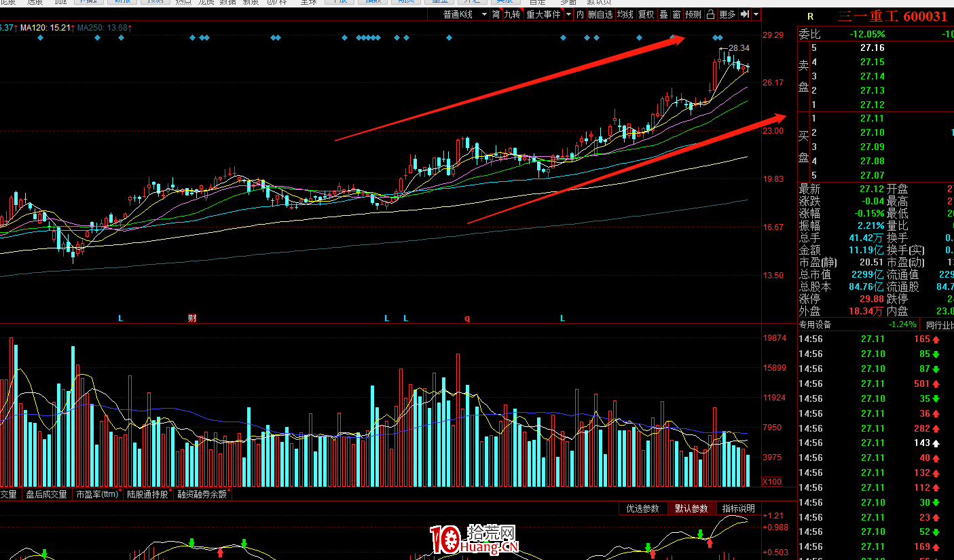
Task: Select the sell level 4 price 27.15
Action: tap(873, 62)
